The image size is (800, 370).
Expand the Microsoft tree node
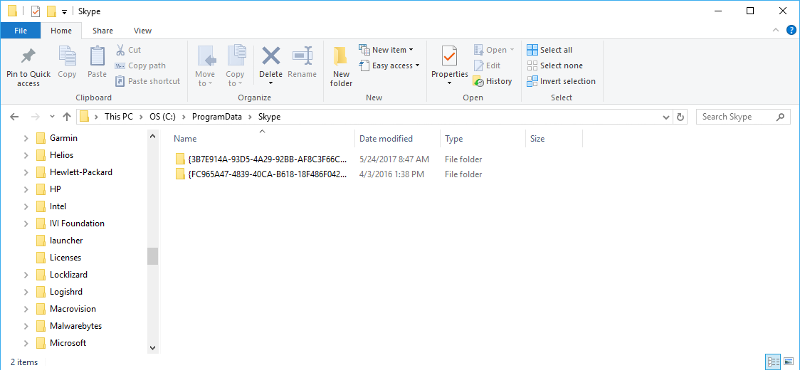point(26,343)
